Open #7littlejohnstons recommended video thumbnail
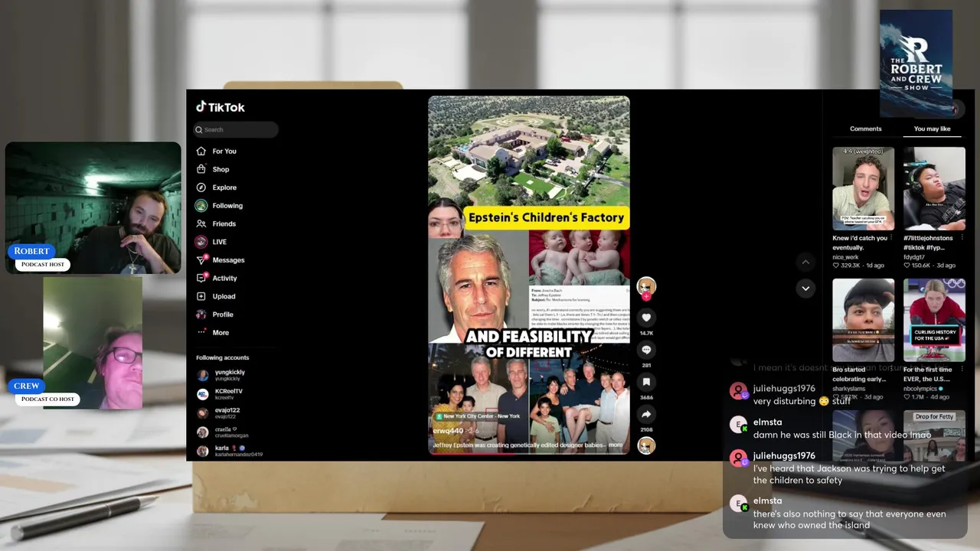 click(x=934, y=189)
